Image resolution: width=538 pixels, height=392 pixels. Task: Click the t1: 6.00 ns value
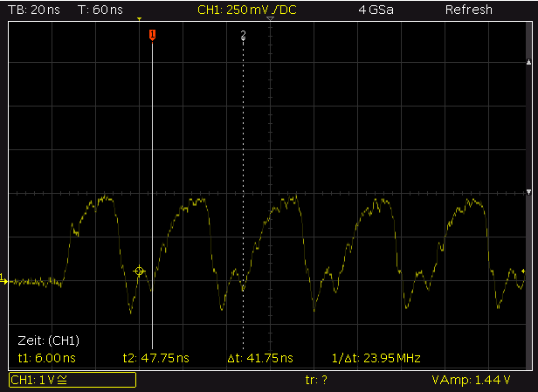click(x=46, y=358)
